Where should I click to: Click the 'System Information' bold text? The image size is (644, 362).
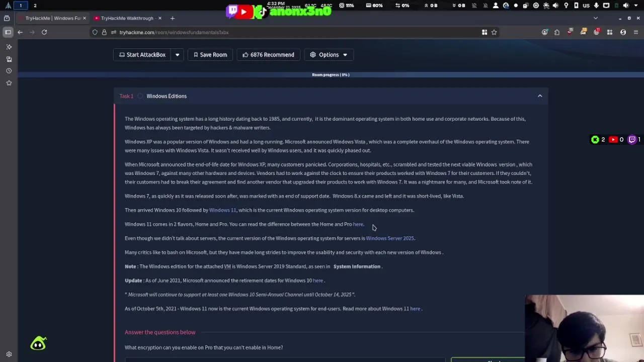tap(357, 266)
